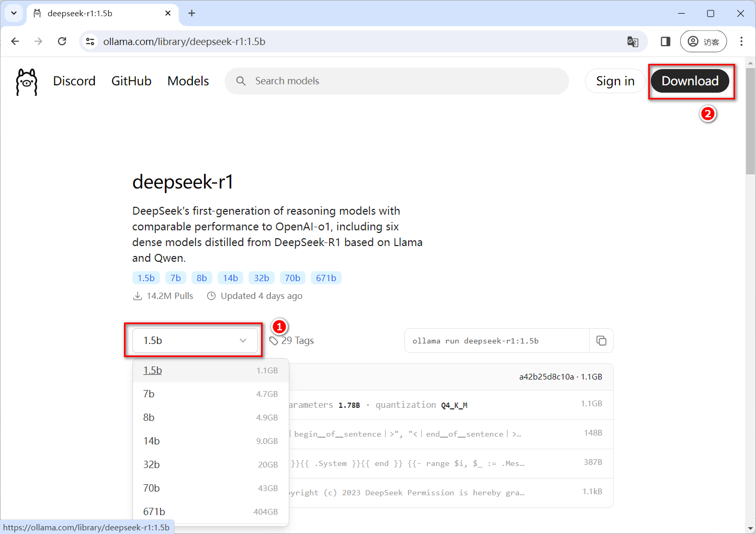Select the 7b tag badge
This screenshot has width=756, height=534.
click(176, 278)
